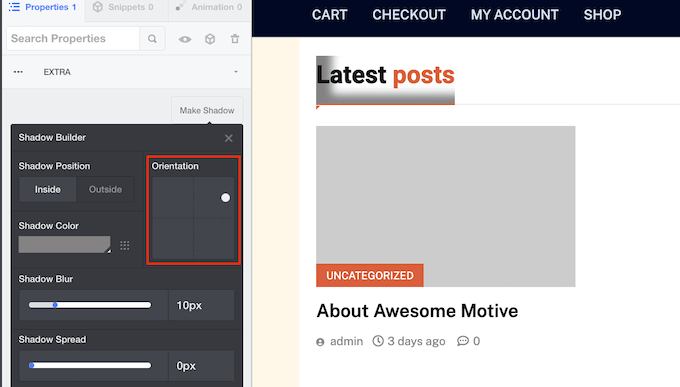Select the Inside shadow position
The height and width of the screenshot is (387, 680).
point(48,189)
